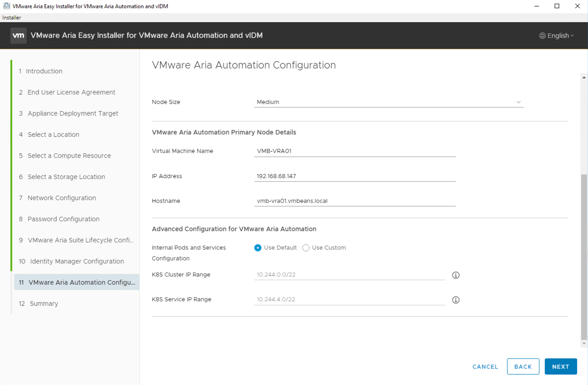Maximize the installer window
The height and width of the screenshot is (385, 588).
(x=557, y=6)
